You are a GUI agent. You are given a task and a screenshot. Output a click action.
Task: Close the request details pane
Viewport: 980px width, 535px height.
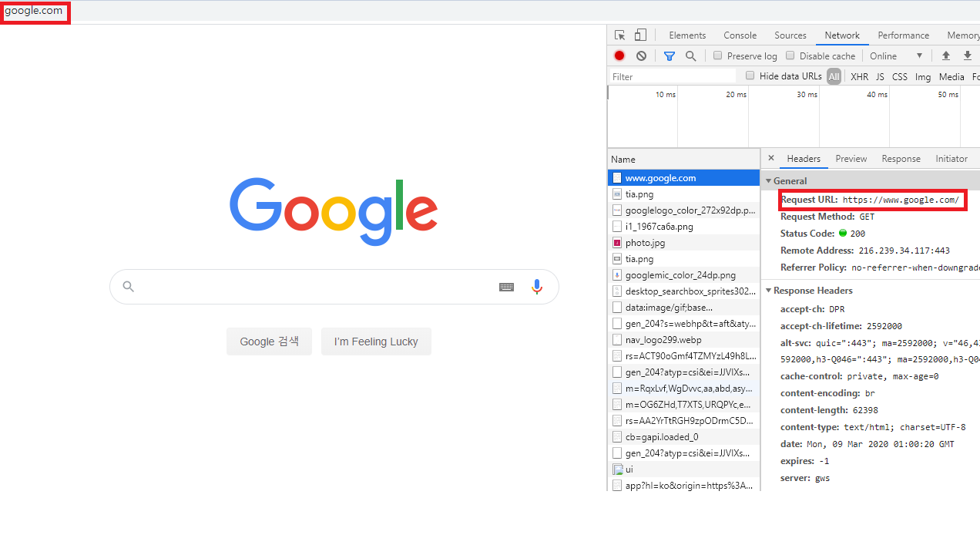coord(771,158)
